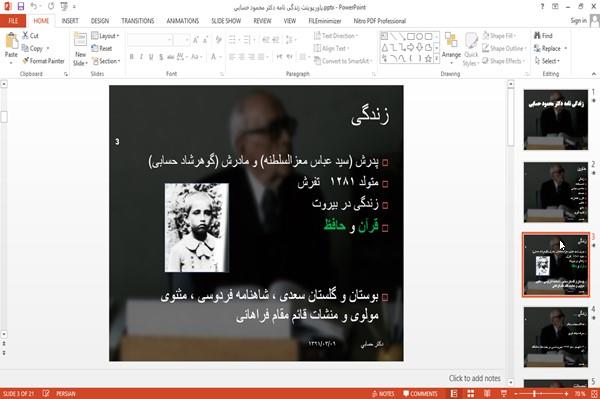600x399 pixels.
Task: Open the FILE tab
Action: [x=13, y=21]
